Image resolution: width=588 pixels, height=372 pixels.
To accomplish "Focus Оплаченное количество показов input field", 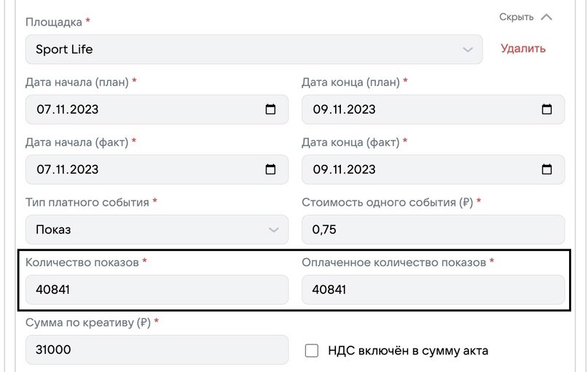I will 433,290.
